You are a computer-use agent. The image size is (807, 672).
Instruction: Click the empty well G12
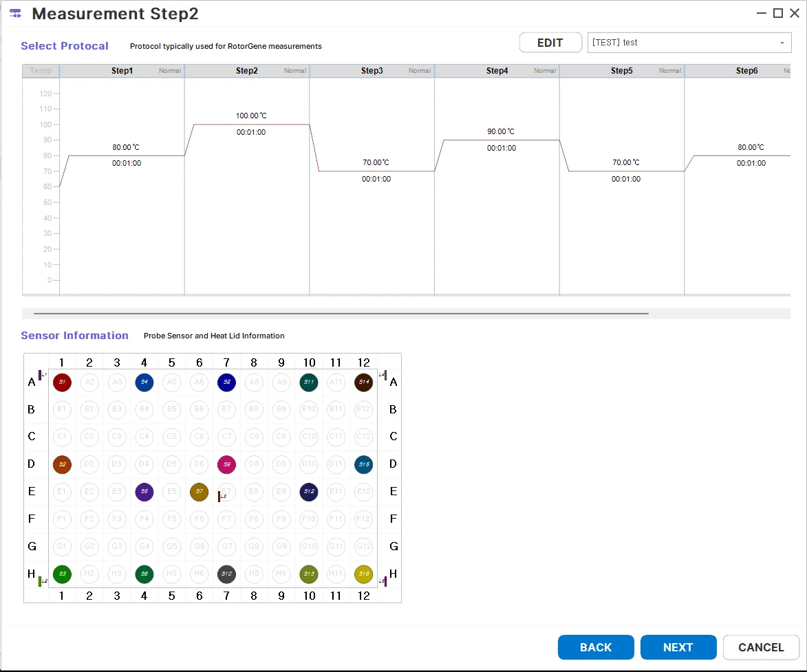(364, 546)
